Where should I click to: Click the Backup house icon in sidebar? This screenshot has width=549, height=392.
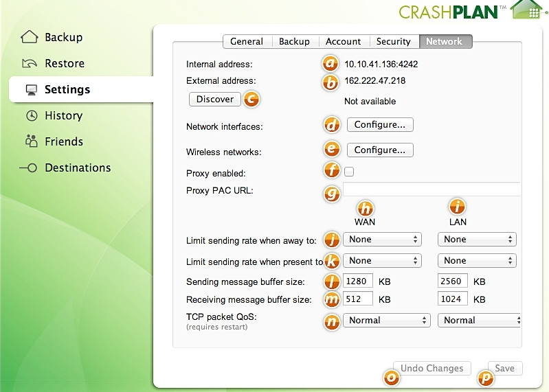tap(29, 37)
